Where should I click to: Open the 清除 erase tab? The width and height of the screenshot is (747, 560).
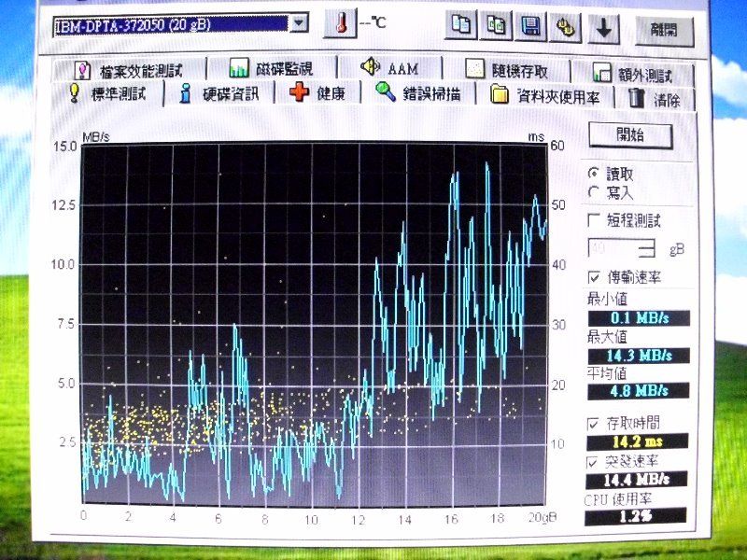(655, 99)
